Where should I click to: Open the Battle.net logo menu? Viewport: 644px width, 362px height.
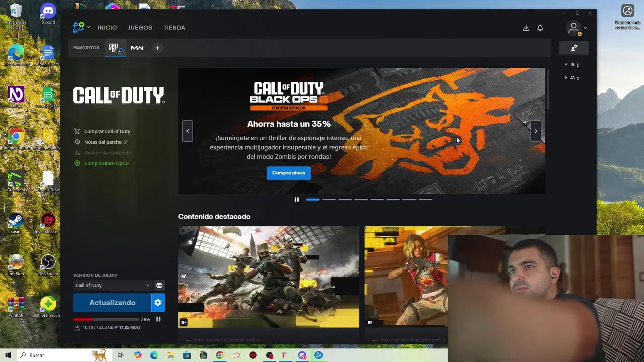[x=78, y=28]
